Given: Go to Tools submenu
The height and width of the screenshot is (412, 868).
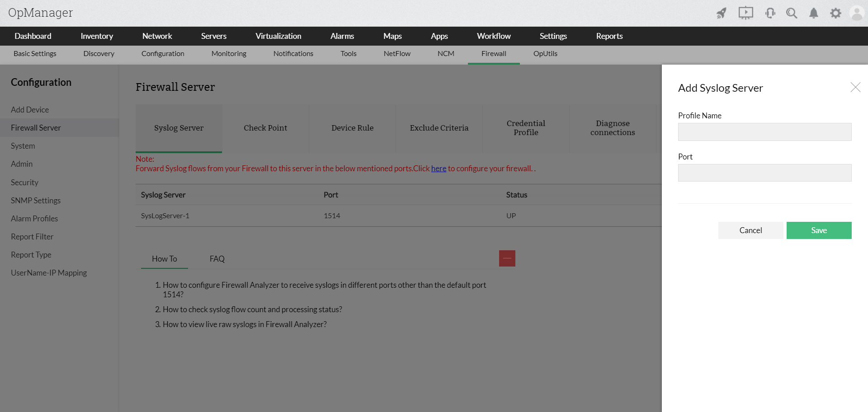Looking at the screenshot, I should click(x=349, y=54).
